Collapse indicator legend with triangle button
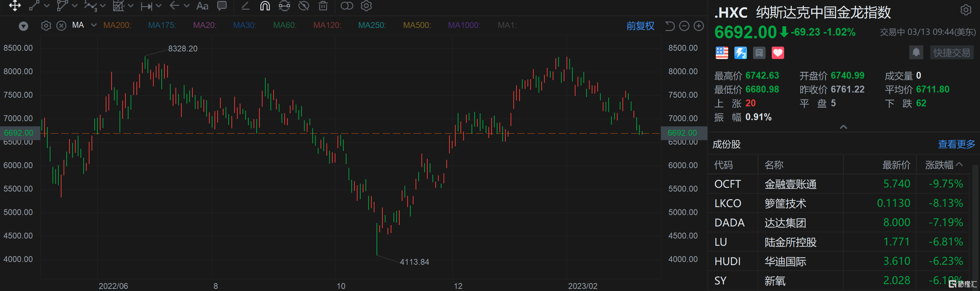This screenshot has width=980, height=291. point(23,26)
